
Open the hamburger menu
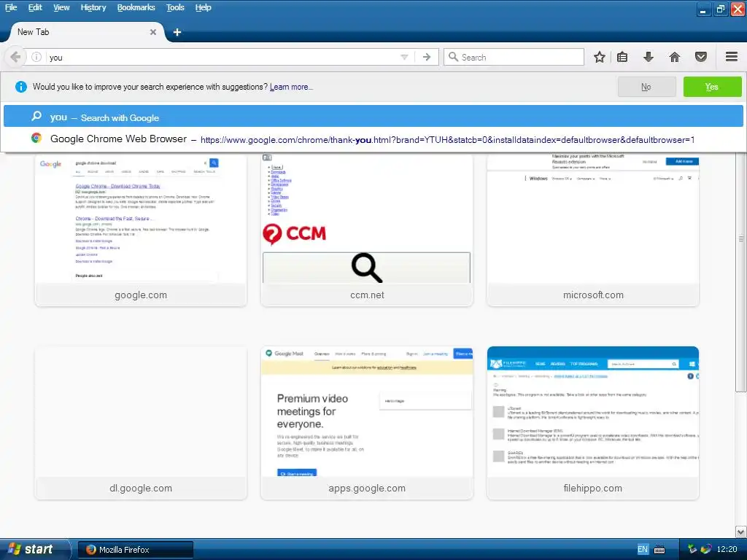[x=732, y=57]
